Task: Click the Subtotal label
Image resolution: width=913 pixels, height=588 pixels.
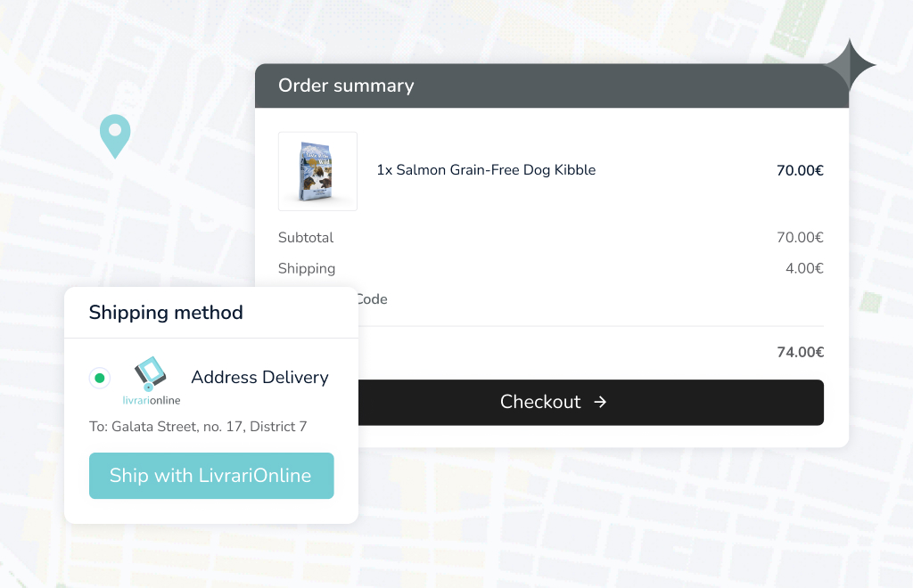Action: pyautogui.click(x=306, y=238)
